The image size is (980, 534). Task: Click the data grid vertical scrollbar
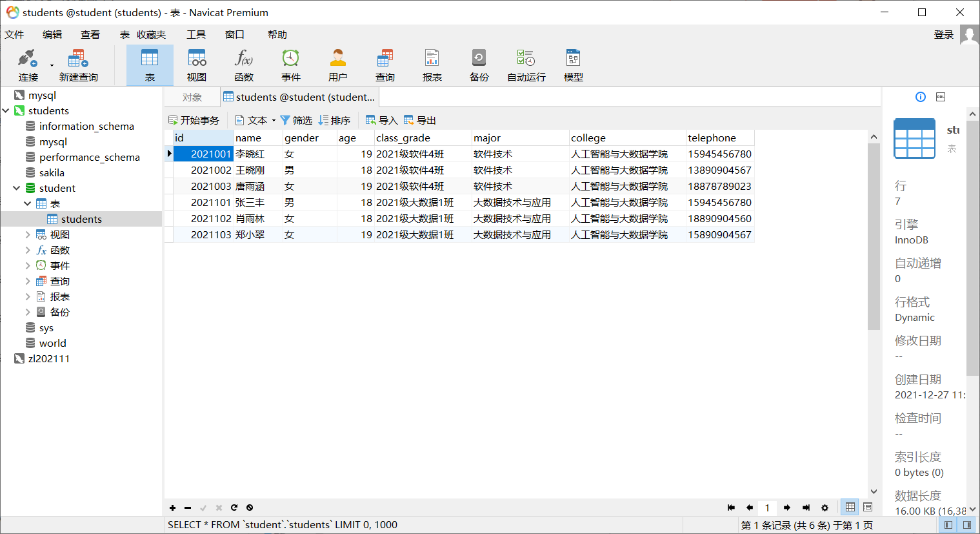tap(874, 236)
